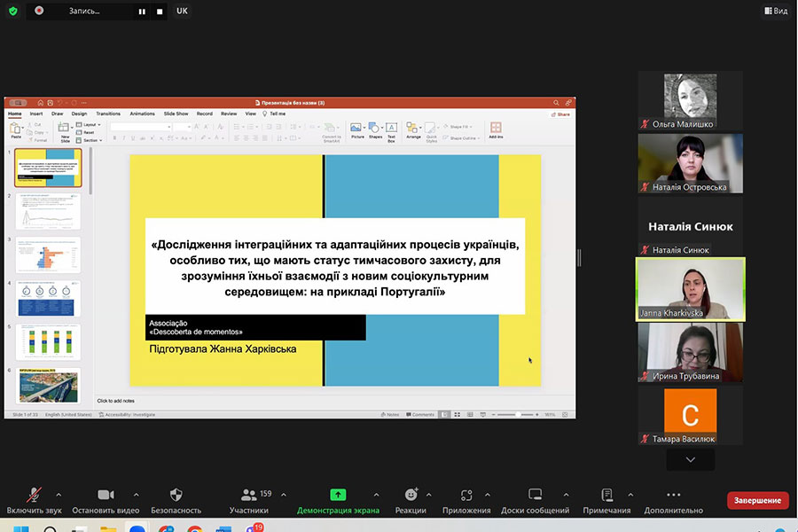Open the Примечания notes icon
798x532 pixels.
coord(606,495)
